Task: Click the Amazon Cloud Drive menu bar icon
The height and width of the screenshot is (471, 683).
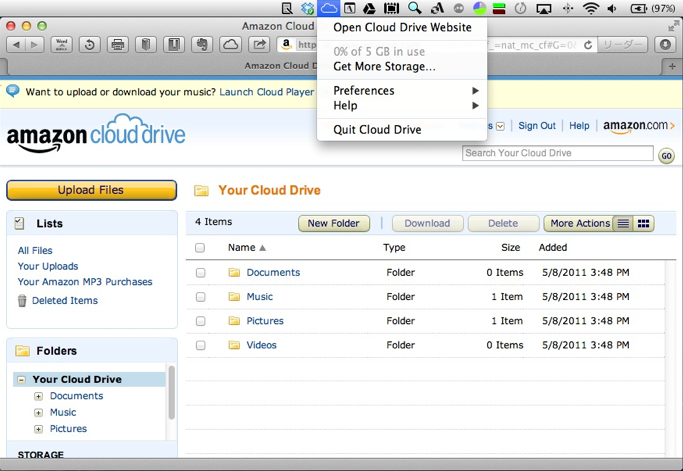Action: coord(328,8)
